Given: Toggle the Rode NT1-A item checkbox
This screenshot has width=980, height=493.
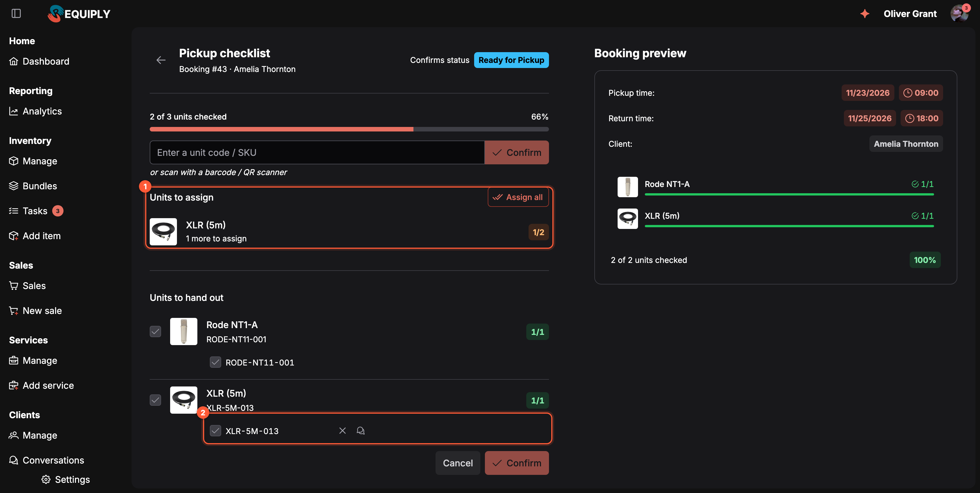Looking at the screenshot, I should (155, 331).
